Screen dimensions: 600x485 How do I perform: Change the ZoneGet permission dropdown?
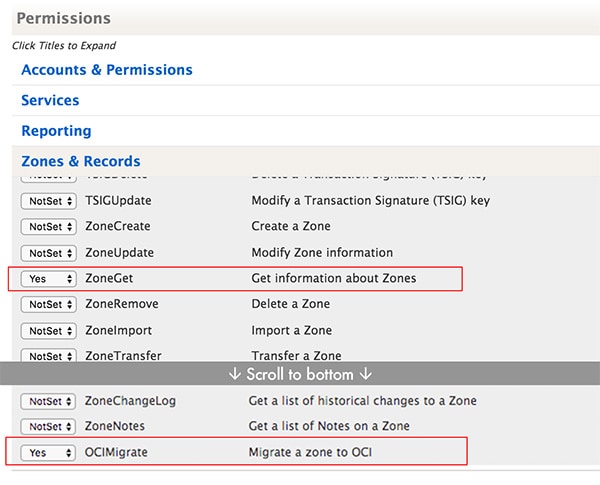(x=48, y=279)
